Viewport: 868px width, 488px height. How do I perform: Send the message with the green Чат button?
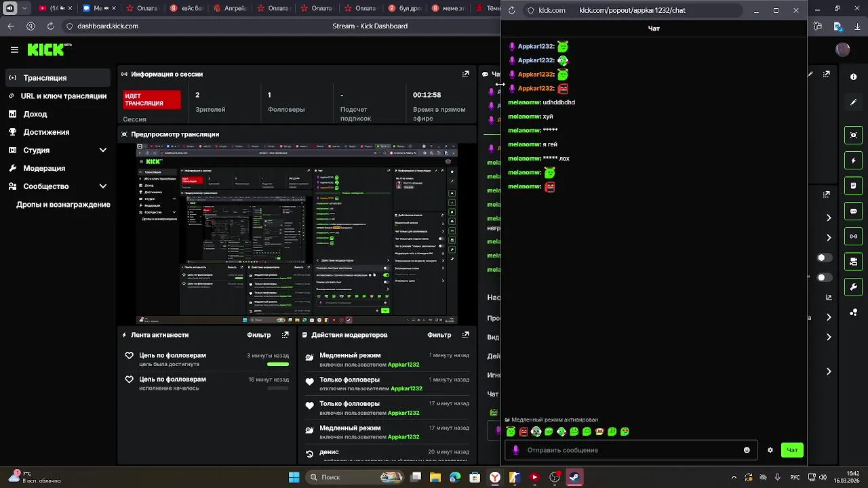point(792,450)
